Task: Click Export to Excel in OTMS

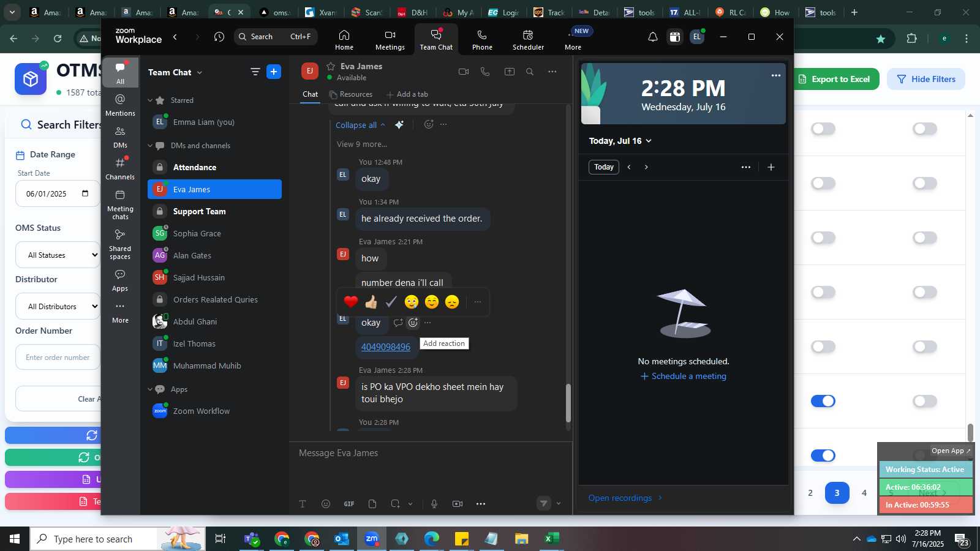Action: [836, 79]
